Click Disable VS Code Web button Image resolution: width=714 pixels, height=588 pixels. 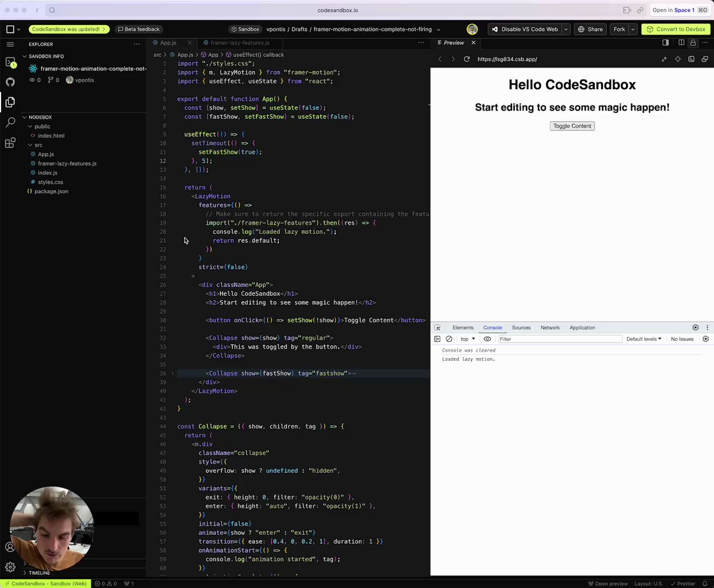coord(524,29)
